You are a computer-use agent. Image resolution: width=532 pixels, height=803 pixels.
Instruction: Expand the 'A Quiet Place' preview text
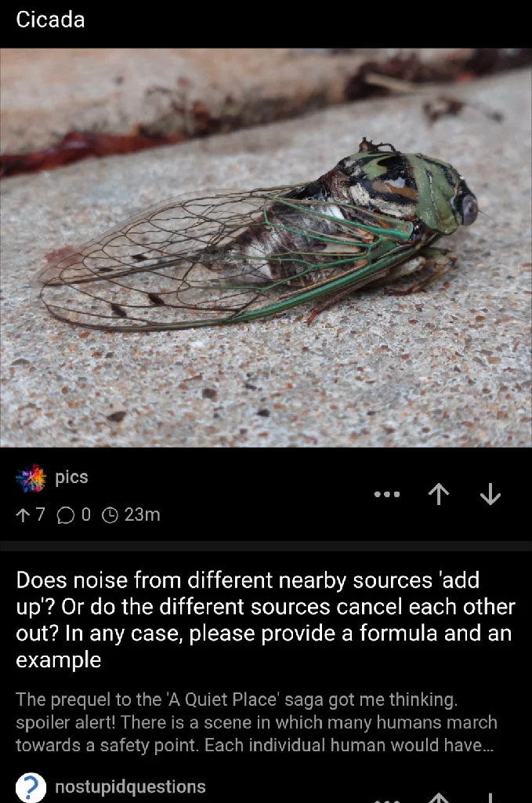point(256,722)
